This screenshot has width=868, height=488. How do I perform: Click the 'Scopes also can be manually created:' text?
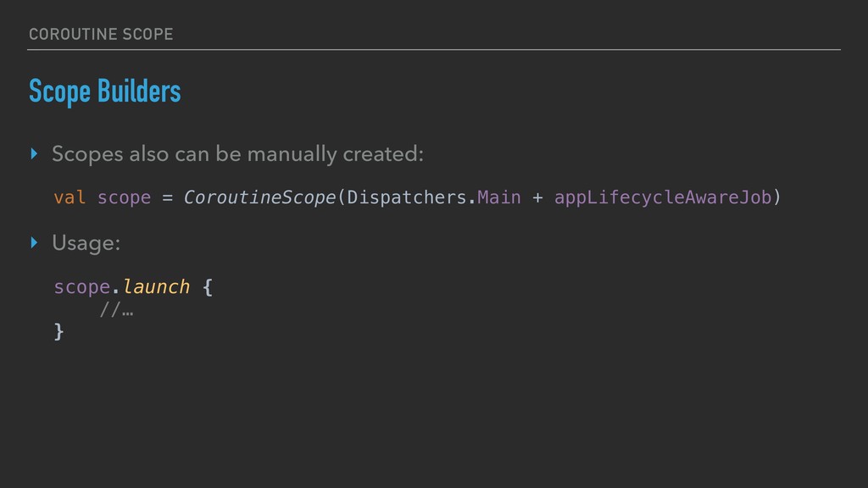(x=237, y=155)
